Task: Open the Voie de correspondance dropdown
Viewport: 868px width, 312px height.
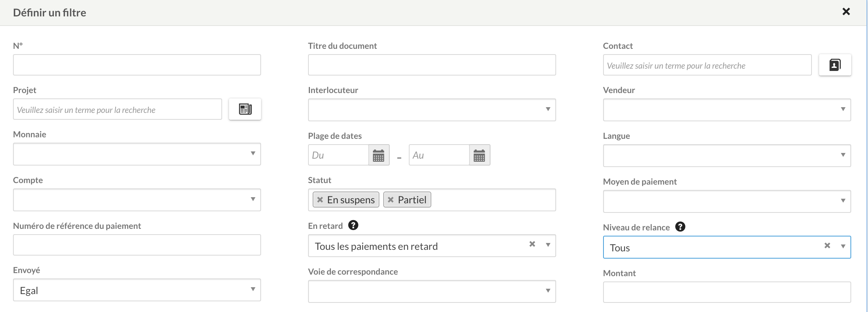Action: (432, 291)
